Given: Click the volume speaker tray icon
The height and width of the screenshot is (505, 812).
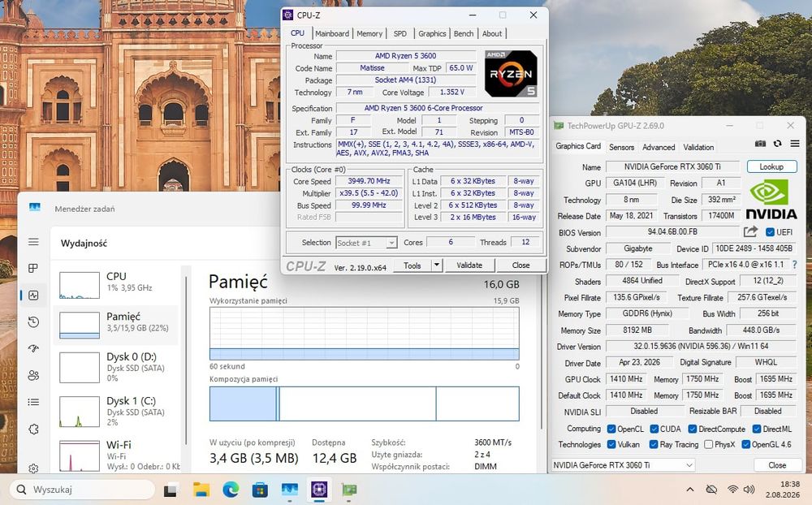Looking at the screenshot, I should pos(749,490).
